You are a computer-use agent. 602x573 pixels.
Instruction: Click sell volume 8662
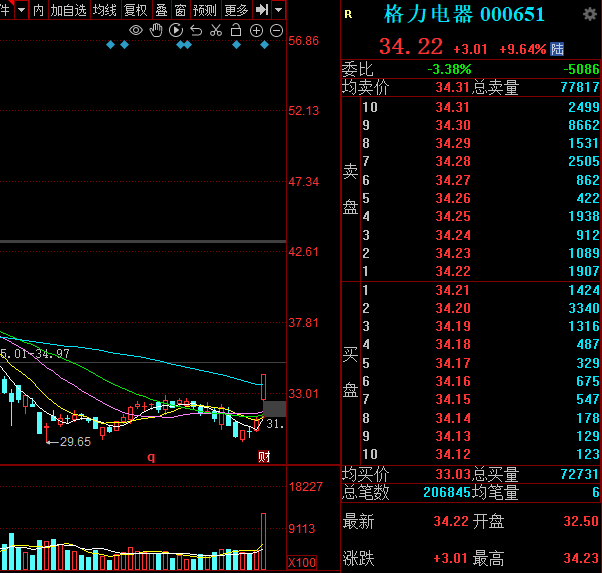(584, 125)
